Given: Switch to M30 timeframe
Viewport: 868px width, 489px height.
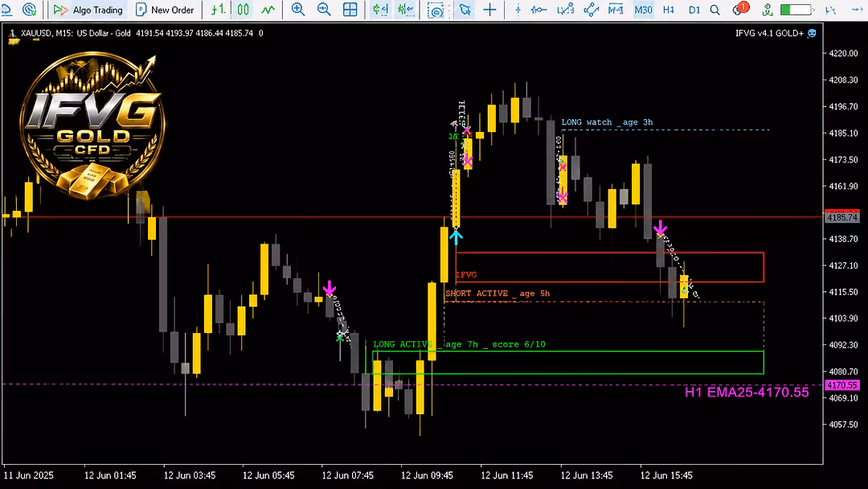Looking at the screenshot, I should [643, 10].
